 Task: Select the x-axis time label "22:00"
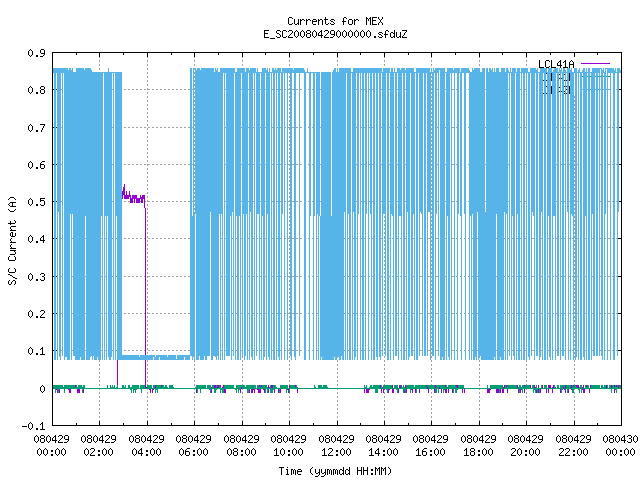573,452
